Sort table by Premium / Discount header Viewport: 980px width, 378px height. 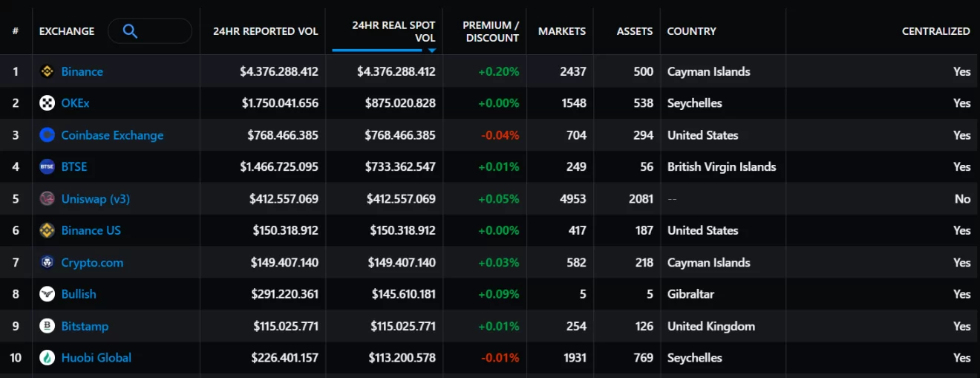491,31
